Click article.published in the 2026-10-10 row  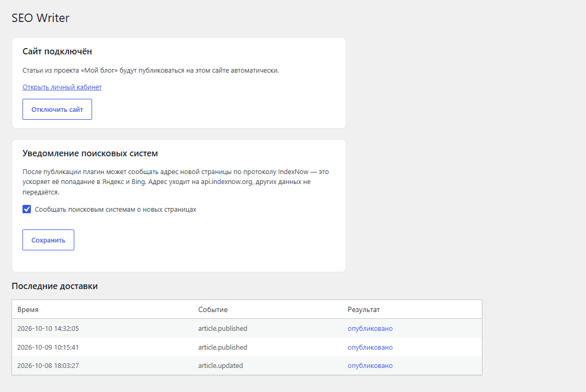click(223, 329)
